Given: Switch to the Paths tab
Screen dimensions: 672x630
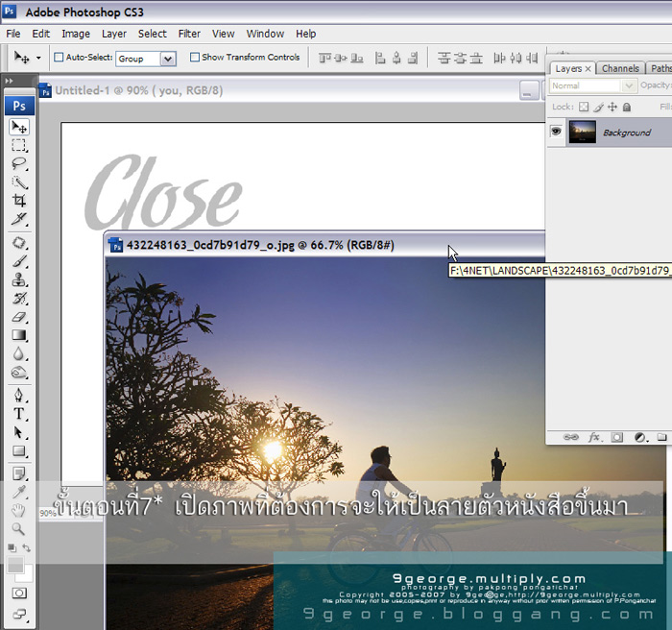Looking at the screenshot, I should pos(660,68).
